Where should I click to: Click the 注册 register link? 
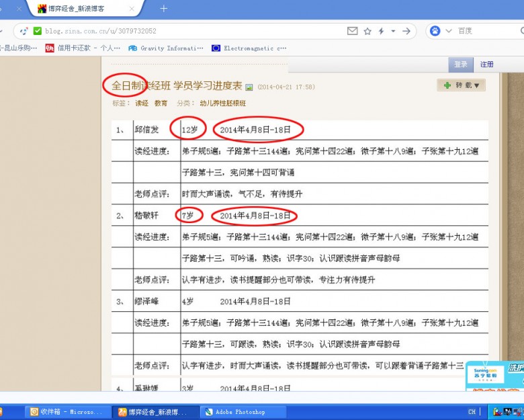[486, 65]
